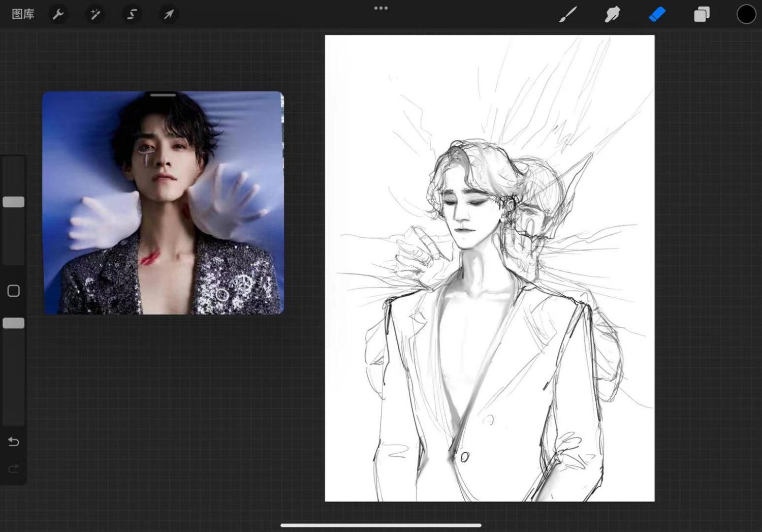Select the Brush tool
Viewport: 762px width, 532px height.
[568, 14]
